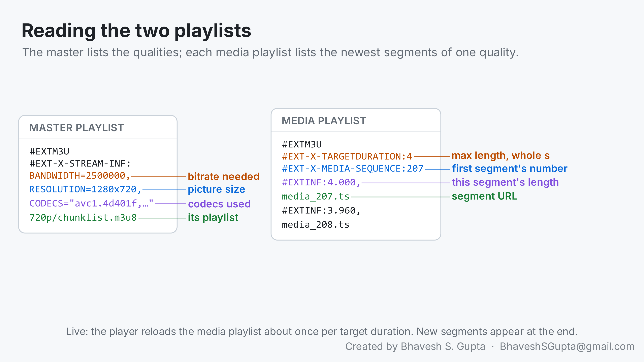
Task: Select the 'media_208.ts' line
Action: coord(316,225)
